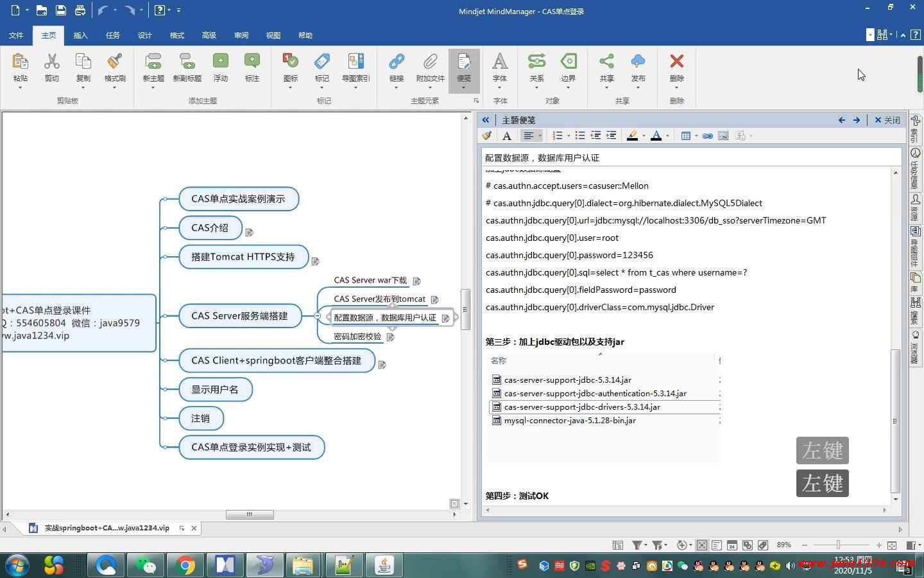Open the Quick Access Toolbar customize arrow
The height and width of the screenshot is (578, 924).
point(178,10)
